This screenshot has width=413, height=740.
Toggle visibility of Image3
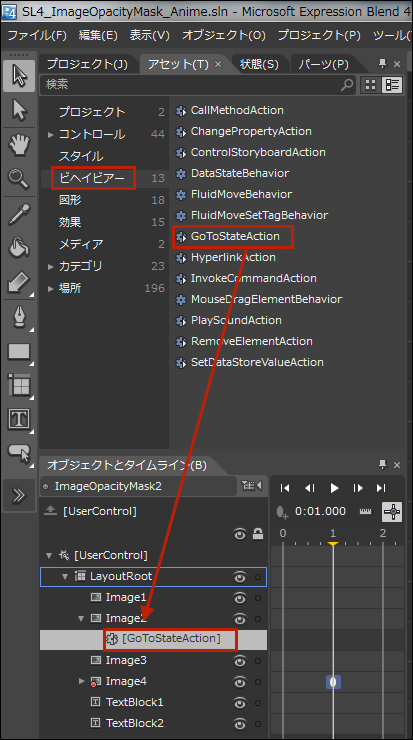point(240,661)
